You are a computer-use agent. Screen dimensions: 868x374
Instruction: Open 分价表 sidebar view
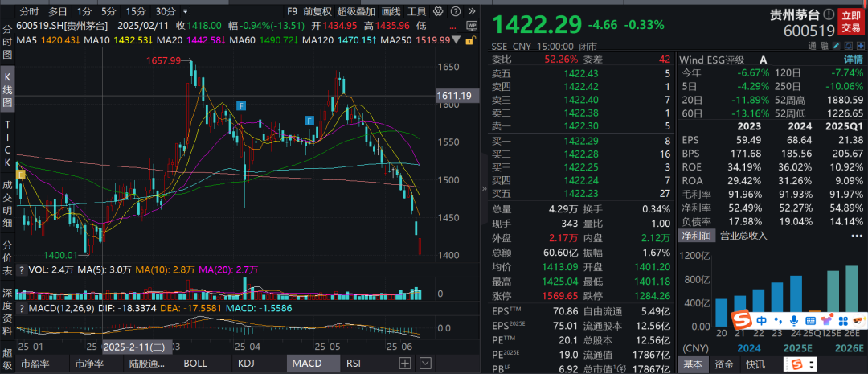[x=7, y=257]
